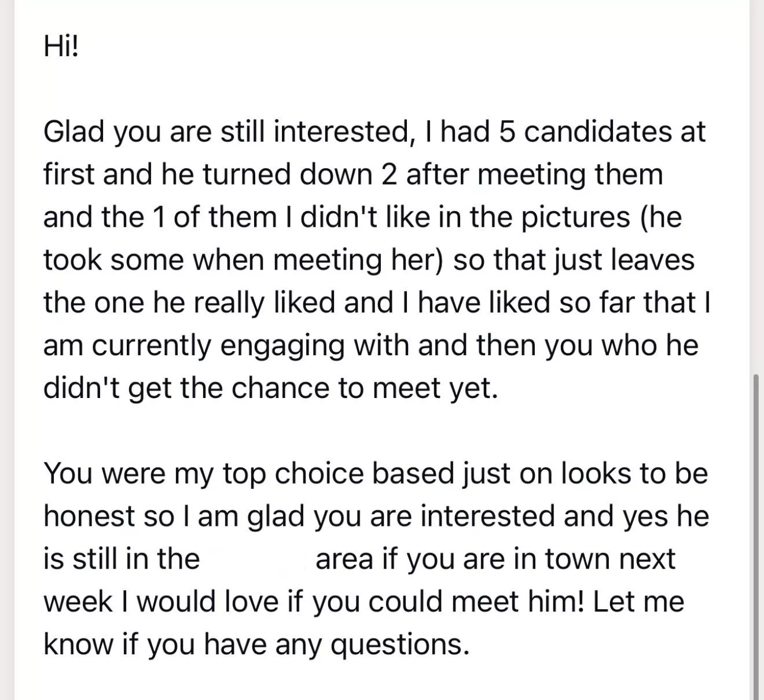Click the redacted blank before "area"

coord(257,559)
